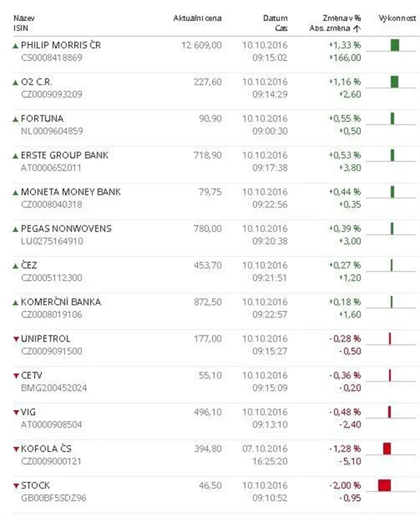Click the red down arrow beside STOCK
The image size is (420, 517).
16,486
